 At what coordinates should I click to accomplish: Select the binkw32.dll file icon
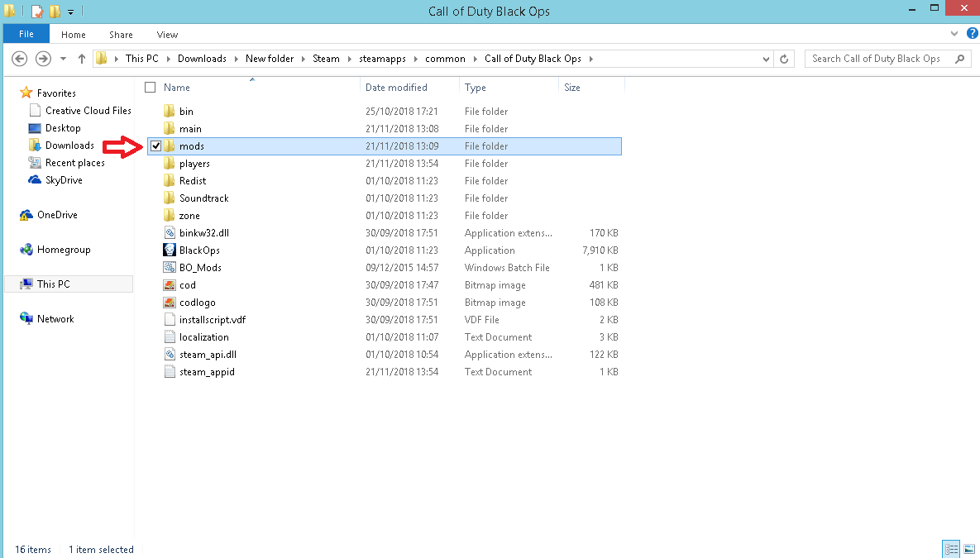pos(169,232)
